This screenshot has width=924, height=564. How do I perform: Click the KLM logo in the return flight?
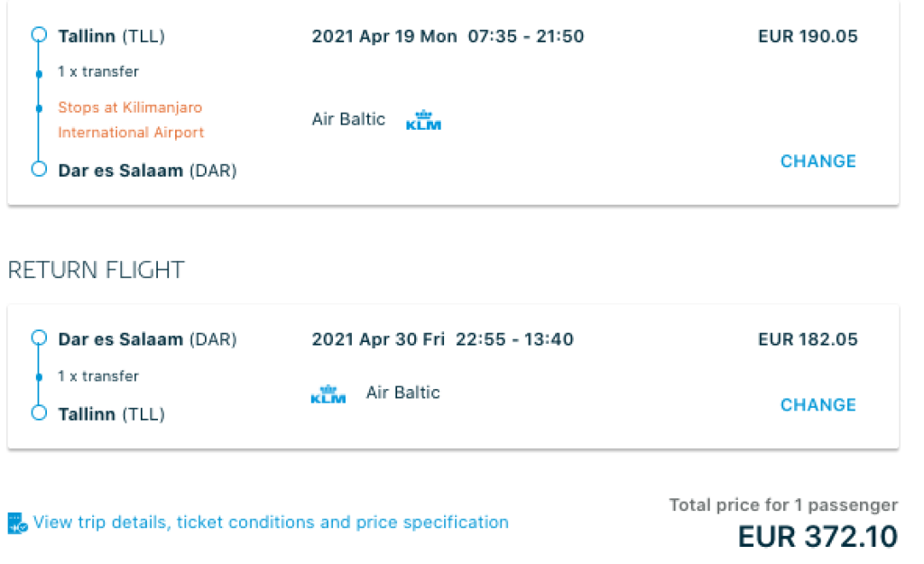(x=328, y=394)
